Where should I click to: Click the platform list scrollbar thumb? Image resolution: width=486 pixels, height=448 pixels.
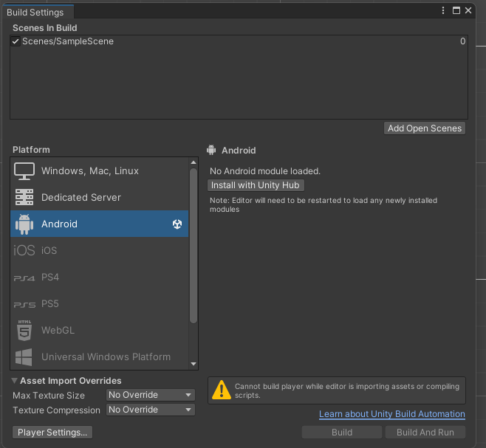194,246
